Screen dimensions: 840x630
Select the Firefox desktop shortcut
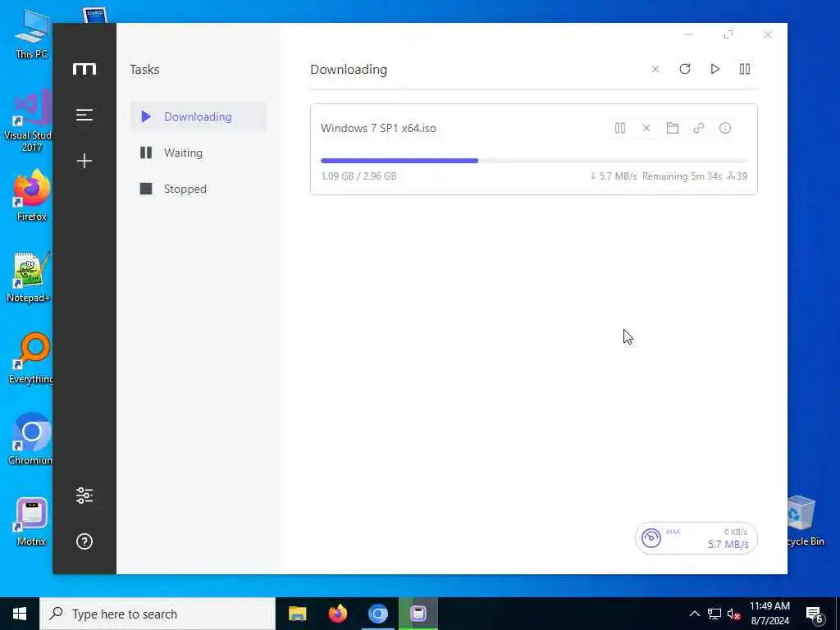(x=32, y=195)
